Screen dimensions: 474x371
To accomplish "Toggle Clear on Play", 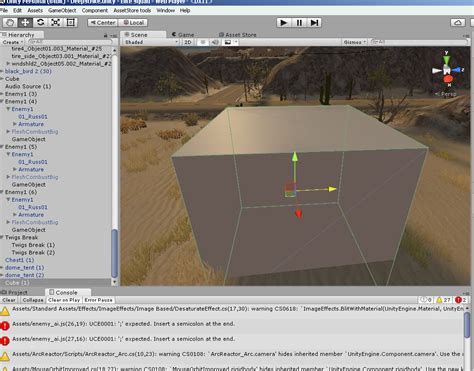I will [64, 300].
